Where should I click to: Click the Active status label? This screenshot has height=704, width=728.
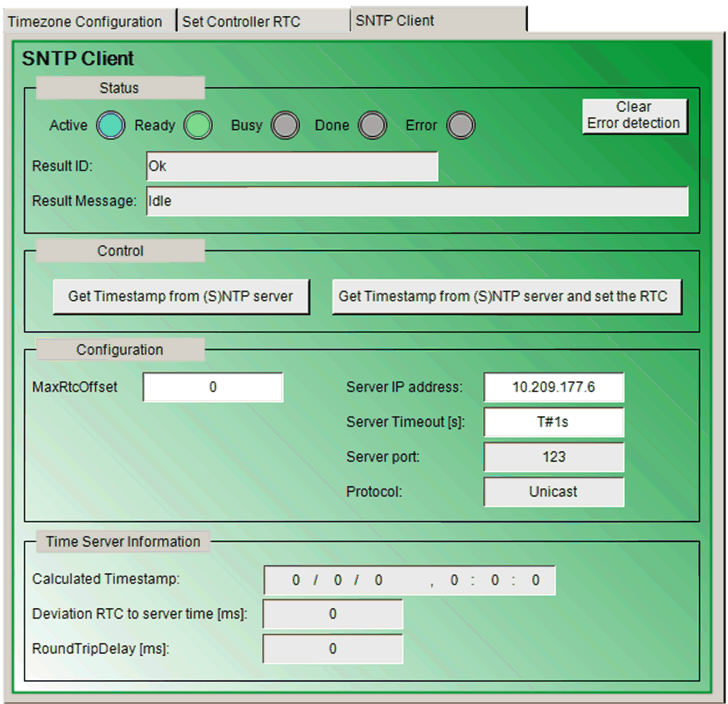pos(69,125)
